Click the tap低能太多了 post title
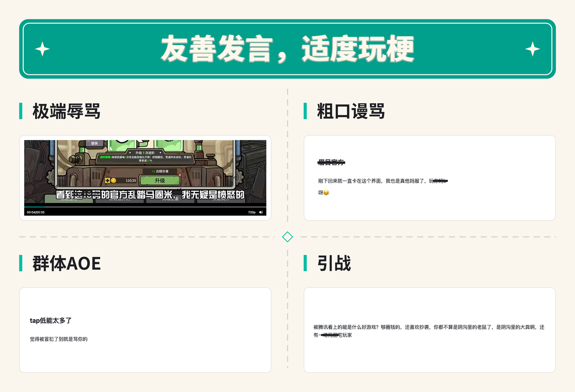The width and height of the screenshot is (575, 392). coord(51,321)
